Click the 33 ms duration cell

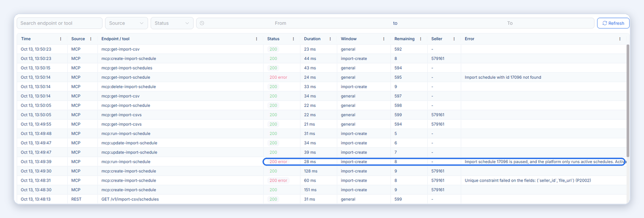310,87
